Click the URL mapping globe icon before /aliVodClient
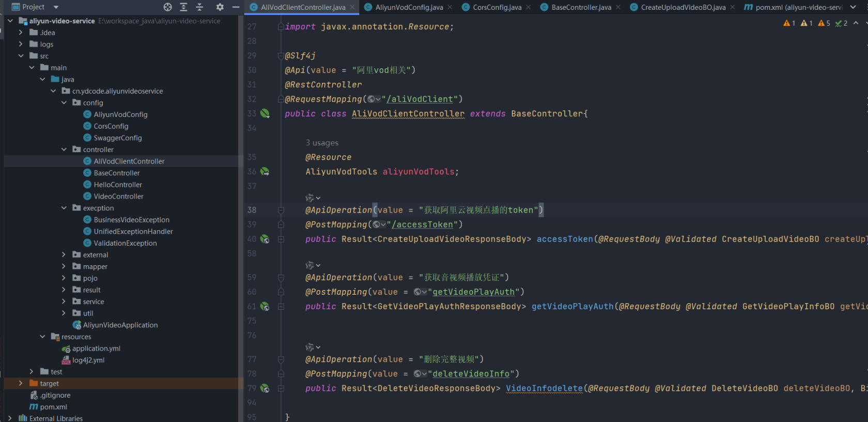 pos(372,99)
